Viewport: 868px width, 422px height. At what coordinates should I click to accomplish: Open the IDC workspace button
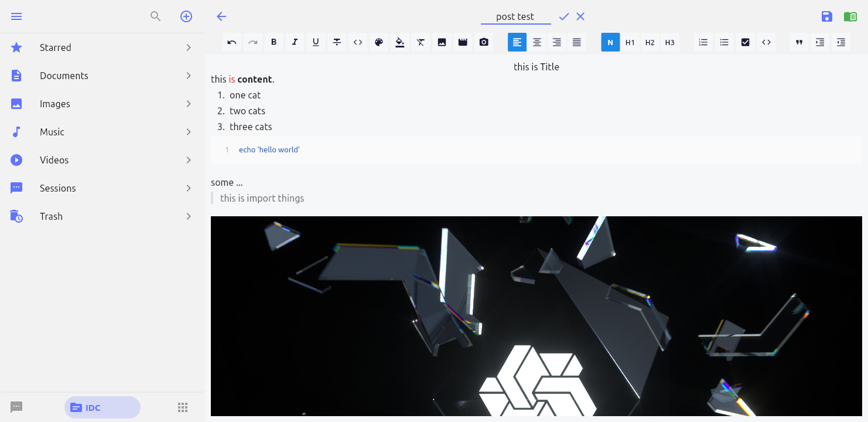pos(102,407)
